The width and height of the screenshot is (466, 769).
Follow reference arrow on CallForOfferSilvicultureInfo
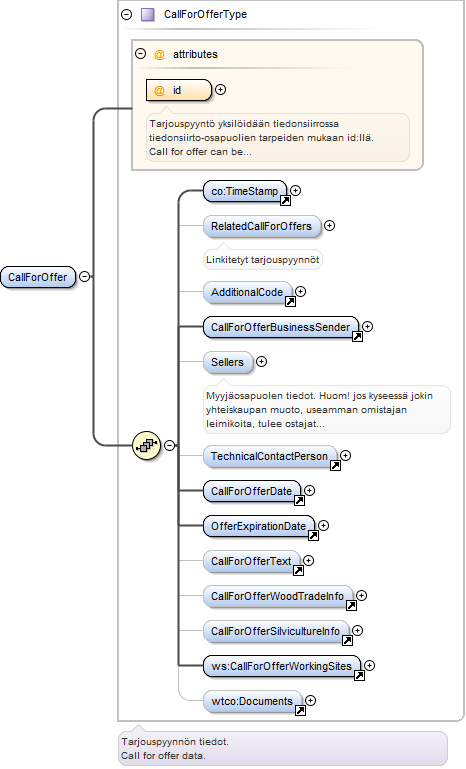(347, 641)
